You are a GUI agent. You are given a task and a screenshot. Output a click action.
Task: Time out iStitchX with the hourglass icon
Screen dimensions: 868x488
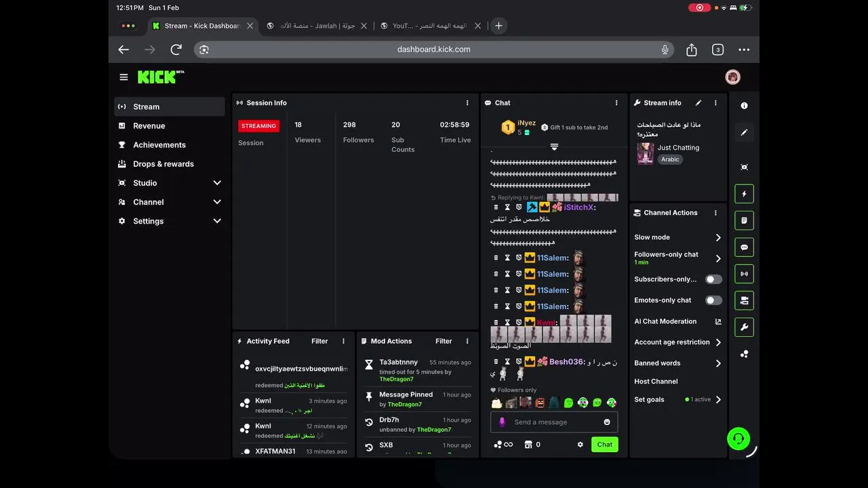(507, 207)
